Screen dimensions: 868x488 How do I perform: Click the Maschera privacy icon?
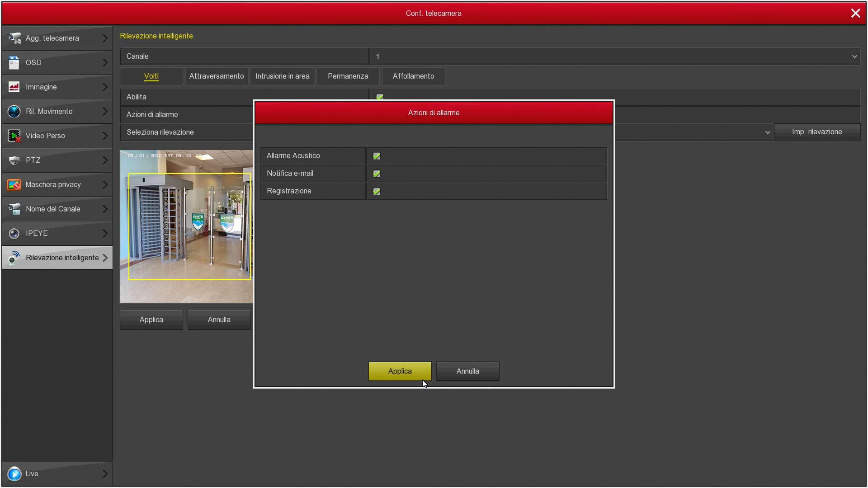pyautogui.click(x=14, y=185)
